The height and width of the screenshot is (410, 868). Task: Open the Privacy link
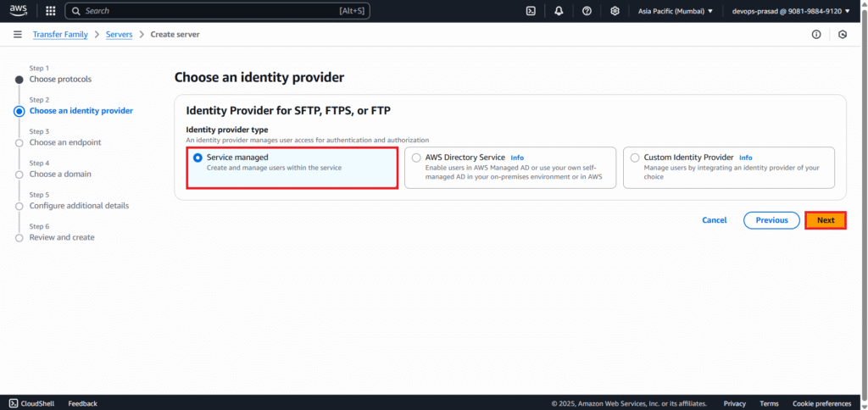tap(735, 403)
